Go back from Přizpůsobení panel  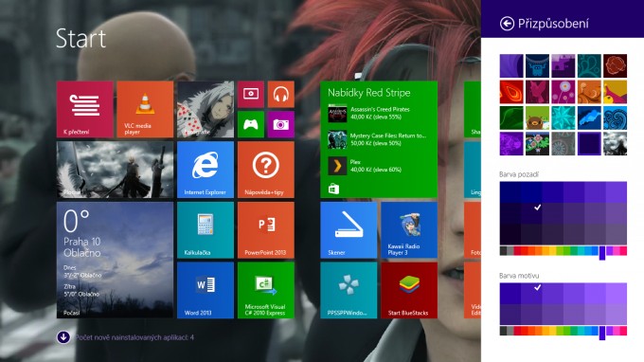click(507, 24)
